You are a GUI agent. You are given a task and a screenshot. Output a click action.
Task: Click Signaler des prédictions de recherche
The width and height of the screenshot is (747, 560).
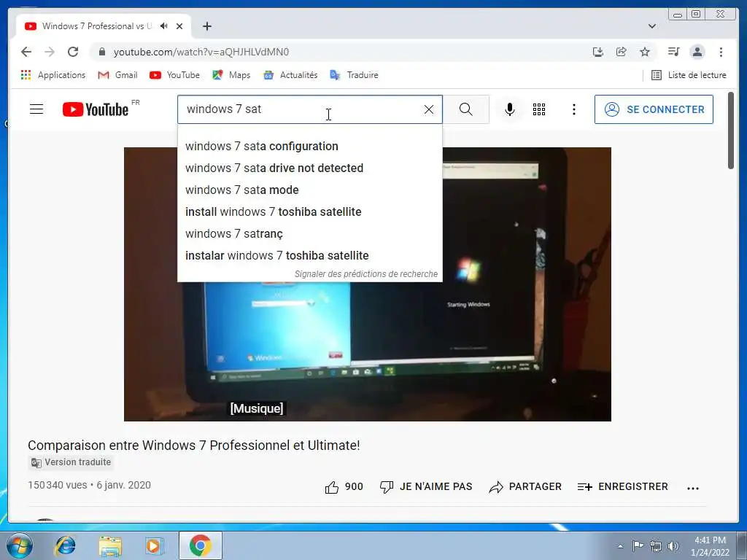click(366, 274)
